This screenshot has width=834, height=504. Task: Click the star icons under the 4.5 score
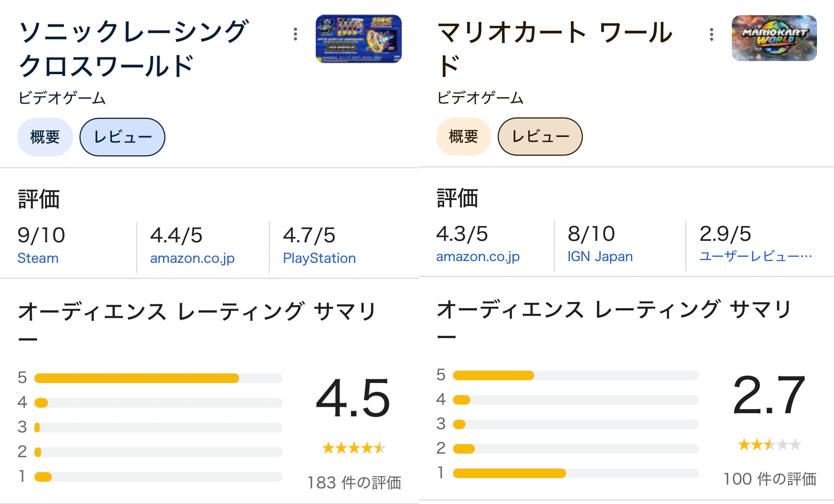point(354,448)
